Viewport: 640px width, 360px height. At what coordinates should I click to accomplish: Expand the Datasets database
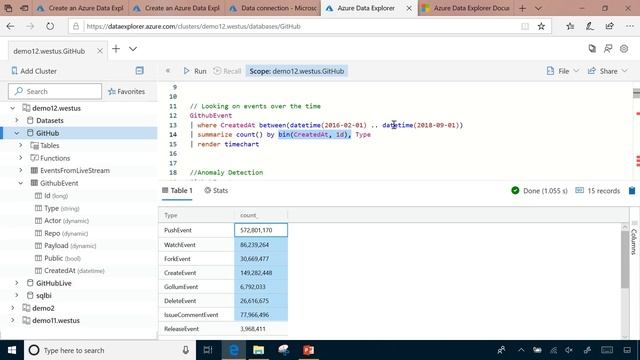coord(17,120)
